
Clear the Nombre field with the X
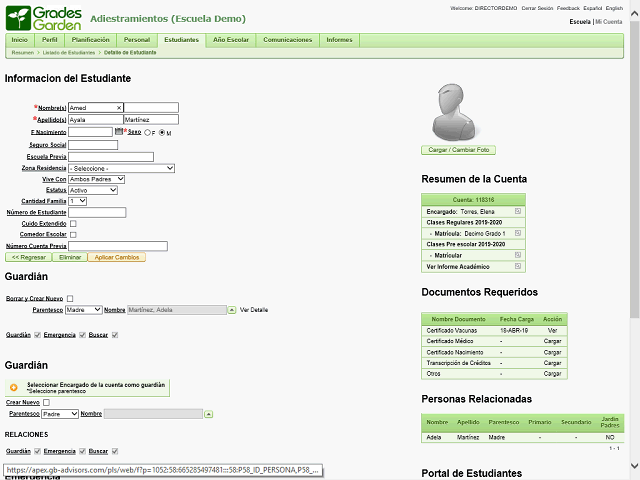click(x=119, y=107)
